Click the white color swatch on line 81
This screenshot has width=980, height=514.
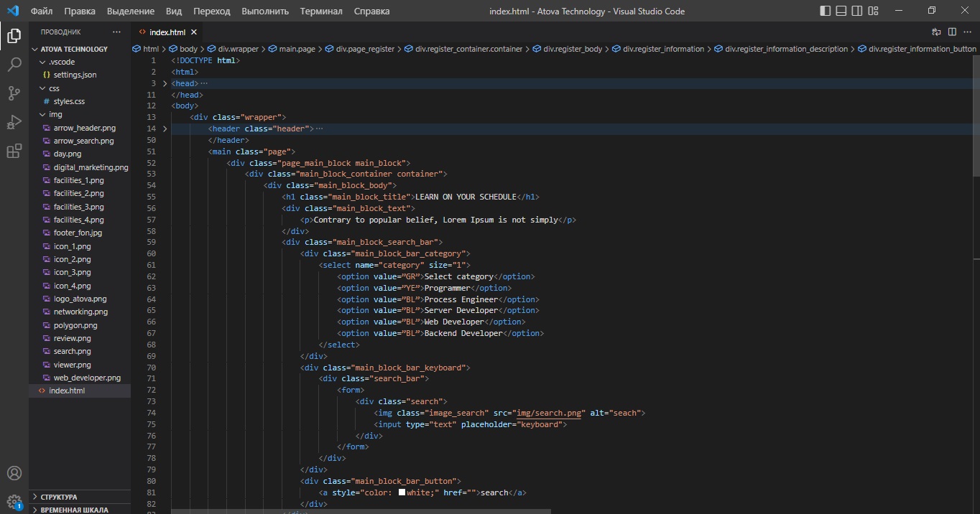(402, 492)
